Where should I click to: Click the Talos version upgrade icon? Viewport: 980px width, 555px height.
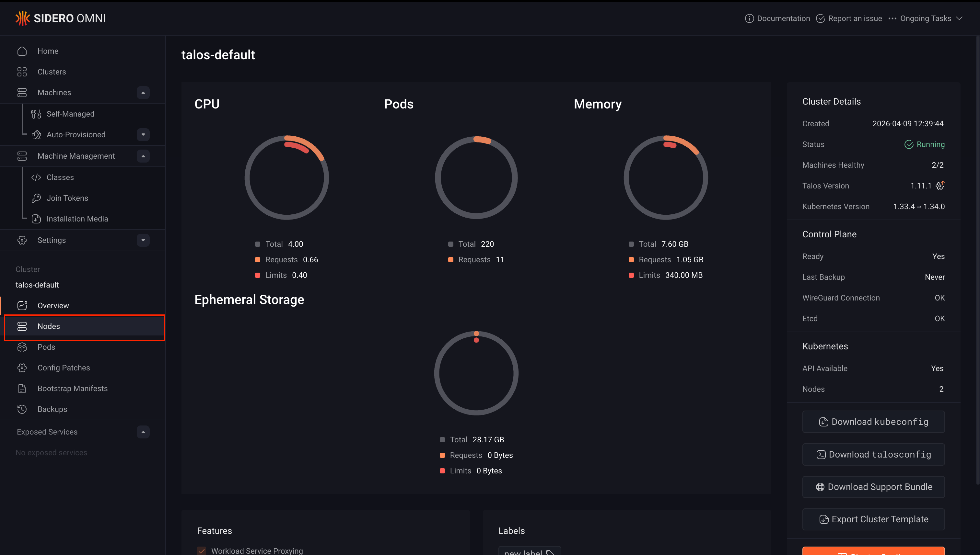940,186
